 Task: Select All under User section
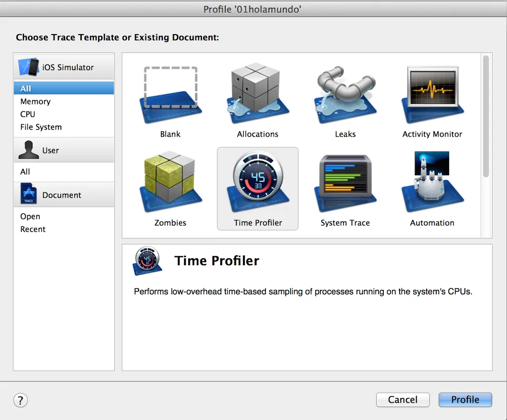pos(25,172)
